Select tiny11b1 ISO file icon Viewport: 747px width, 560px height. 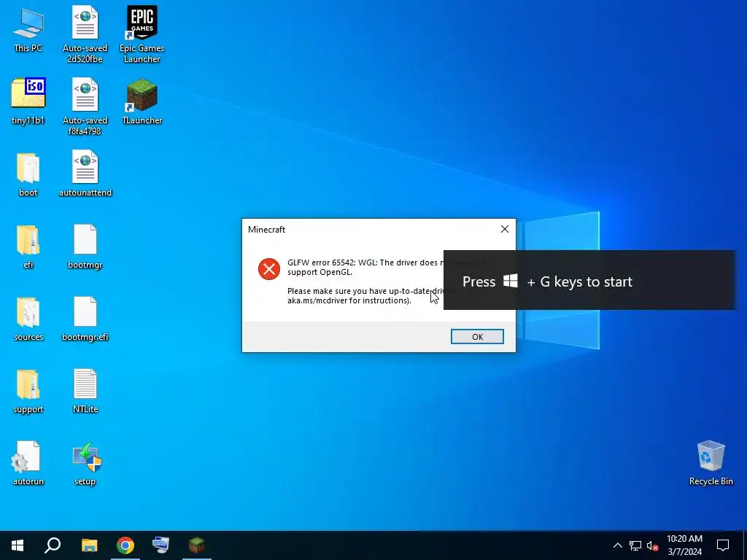28,101
